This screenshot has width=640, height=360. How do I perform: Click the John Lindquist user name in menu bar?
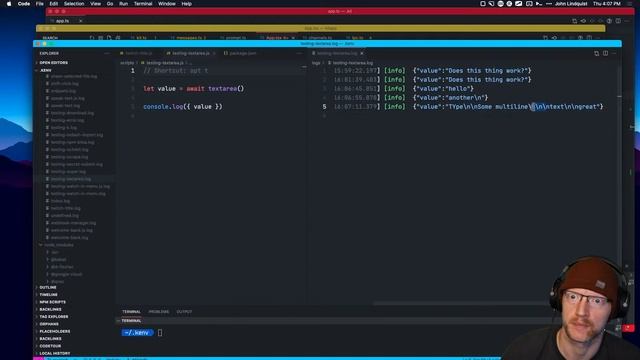coord(571,4)
